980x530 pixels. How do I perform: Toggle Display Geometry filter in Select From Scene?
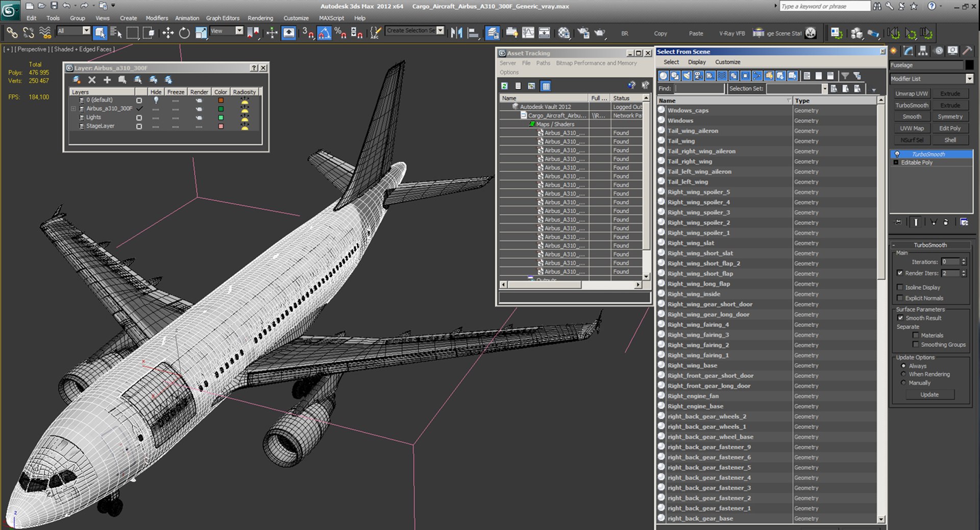click(663, 76)
